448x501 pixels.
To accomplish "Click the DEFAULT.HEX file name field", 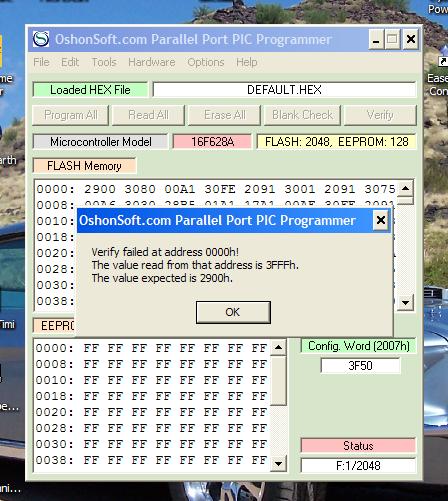I will [x=284, y=90].
